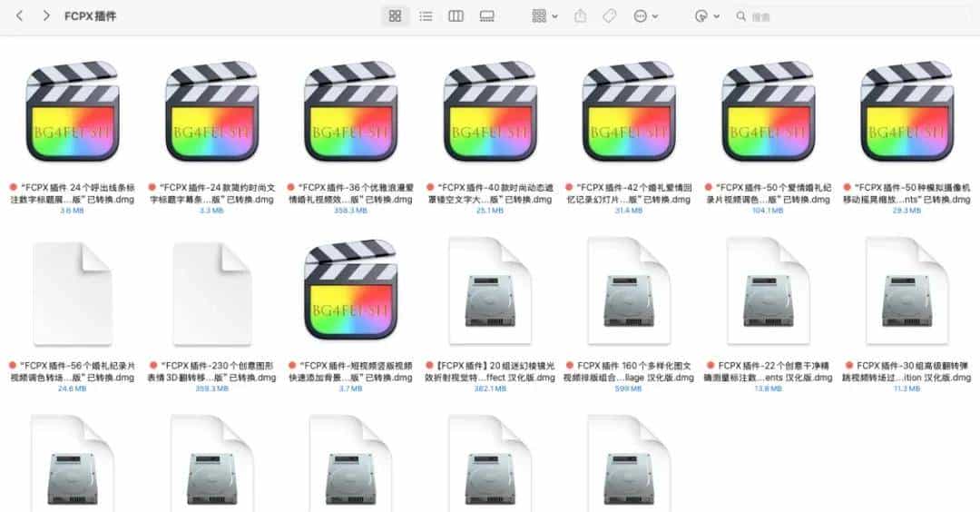
Task: Click the 358.3 MB size under 36个优雅浪漫 file
Action: [350, 211]
